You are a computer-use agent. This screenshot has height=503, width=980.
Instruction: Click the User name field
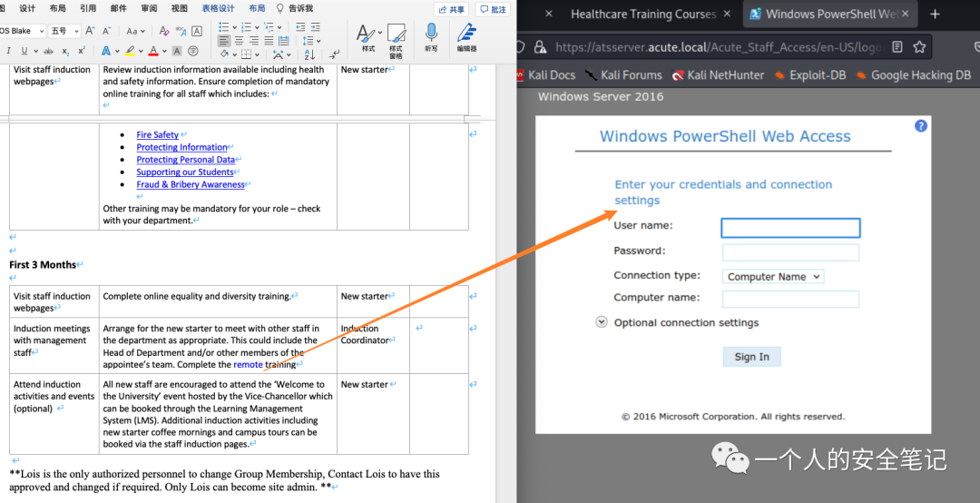click(790, 228)
